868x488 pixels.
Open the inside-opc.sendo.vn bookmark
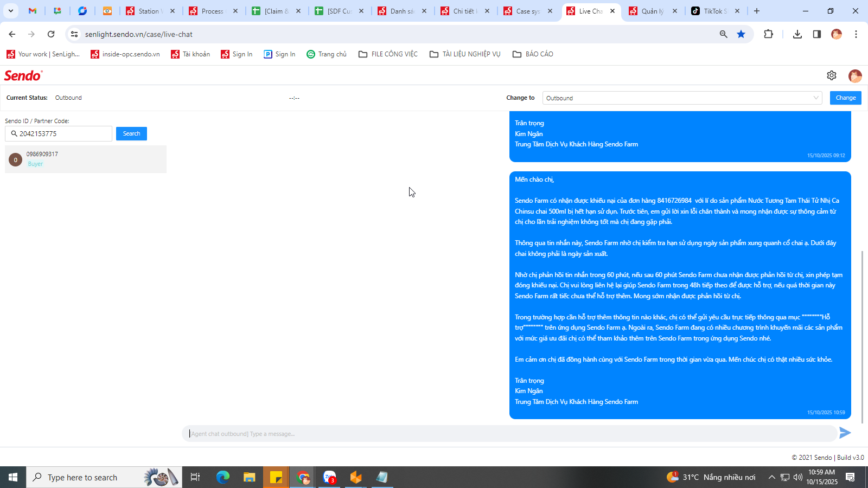(125, 54)
